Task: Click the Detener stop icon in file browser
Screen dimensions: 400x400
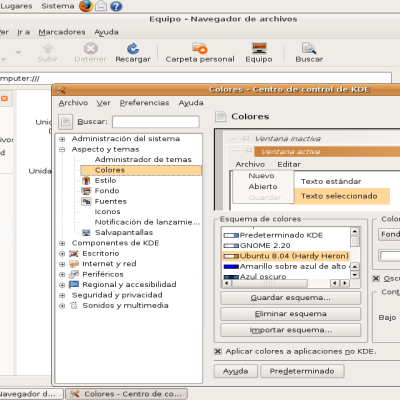Action: tap(90, 49)
